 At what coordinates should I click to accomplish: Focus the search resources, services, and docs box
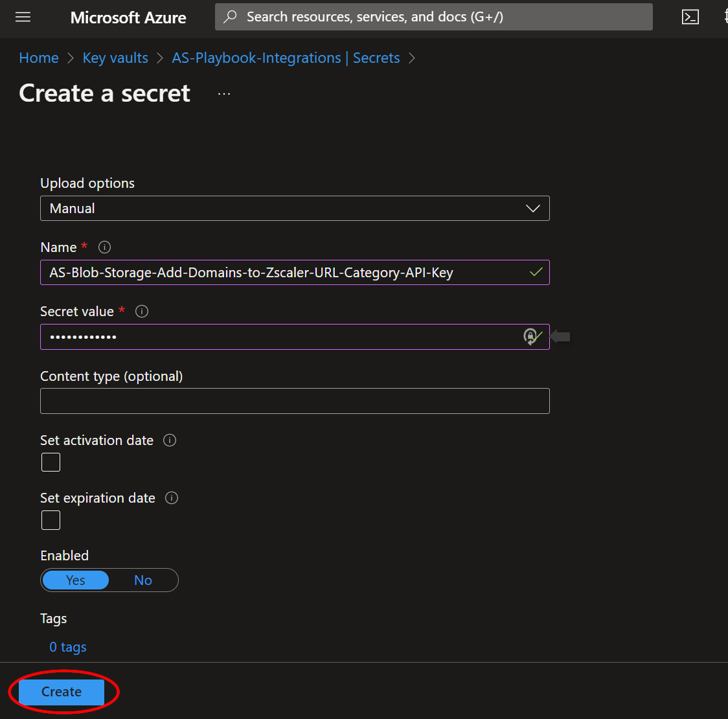click(434, 17)
